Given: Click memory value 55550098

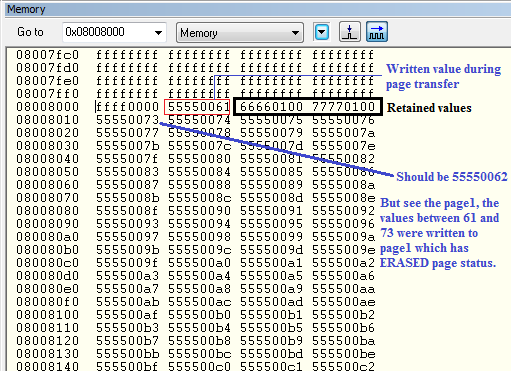Looking at the screenshot, I should point(199,237).
